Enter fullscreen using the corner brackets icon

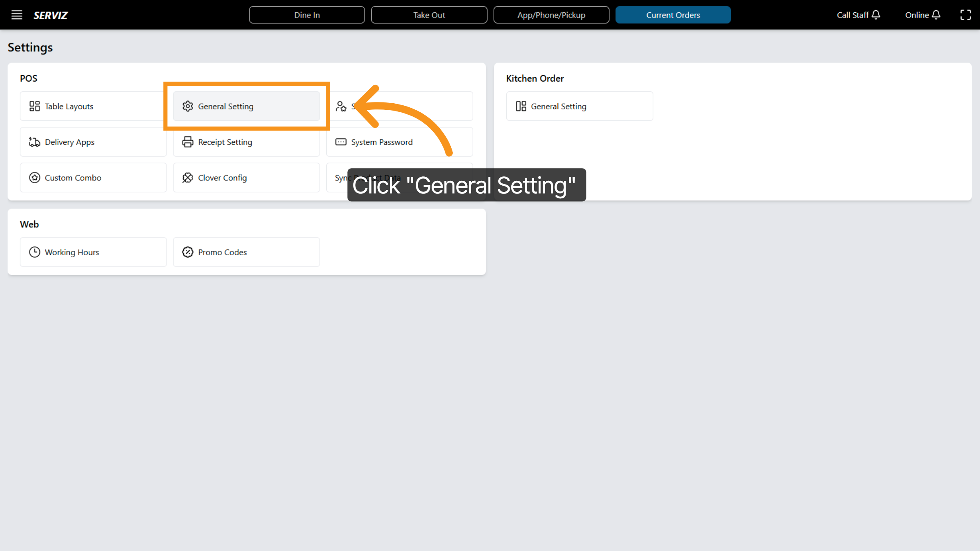coord(966,15)
